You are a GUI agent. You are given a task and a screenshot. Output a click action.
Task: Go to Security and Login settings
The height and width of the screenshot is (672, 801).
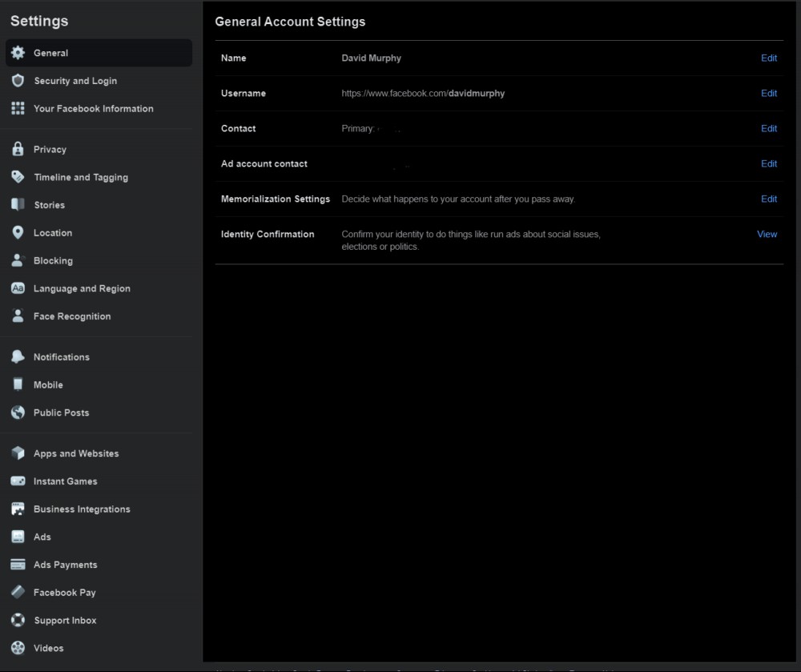click(x=99, y=81)
